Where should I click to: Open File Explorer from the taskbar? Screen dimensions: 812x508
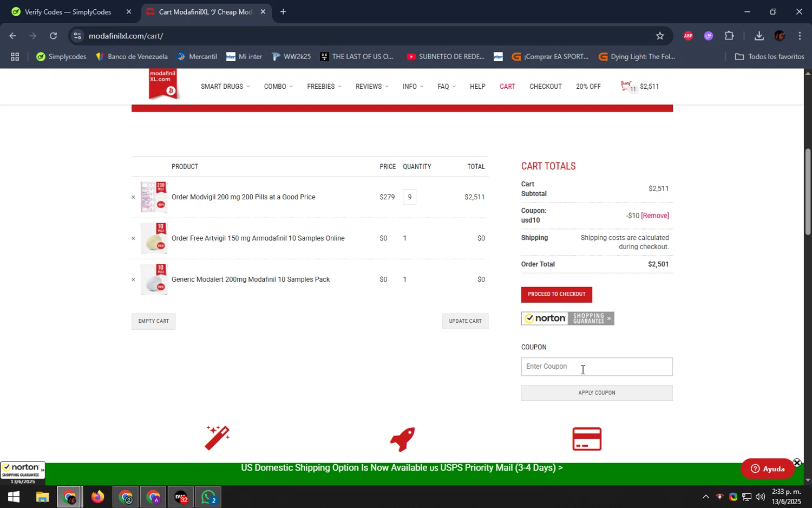pyautogui.click(x=42, y=497)
